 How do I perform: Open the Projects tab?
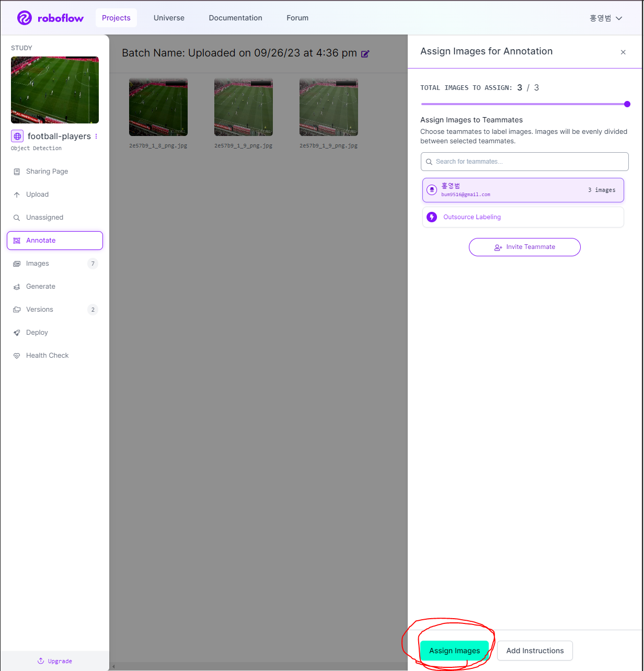click(116, 18)
